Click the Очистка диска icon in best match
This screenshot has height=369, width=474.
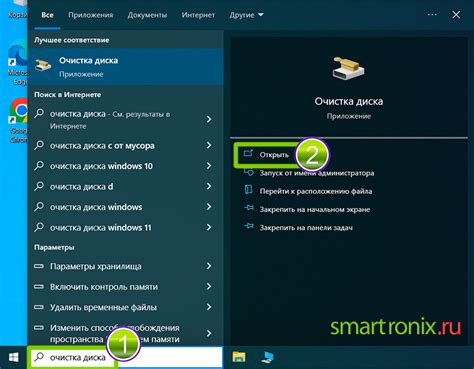43,65
